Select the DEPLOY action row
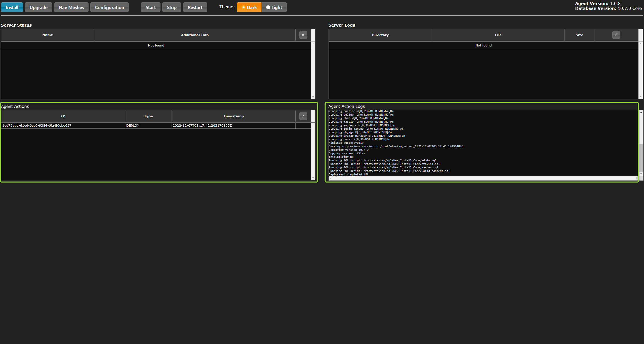644x344 pixels. point(133,125)
